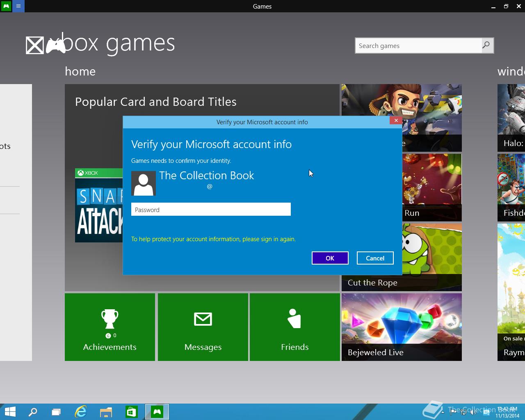Open the Halo game tile

(511, 118)
